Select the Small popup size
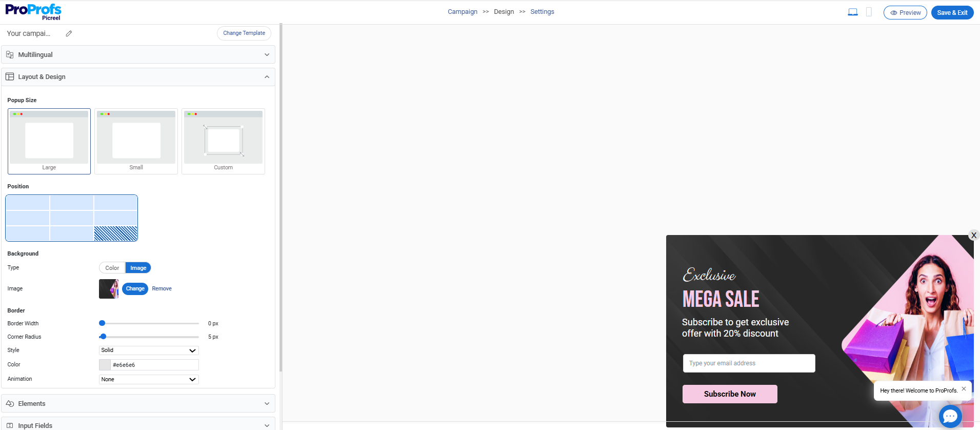This screenshot has width=980, height=430. click(x=136, y=141)
